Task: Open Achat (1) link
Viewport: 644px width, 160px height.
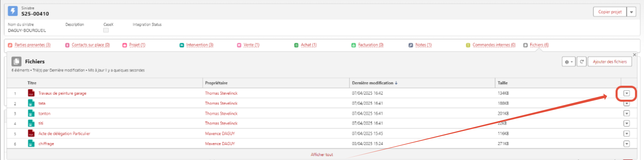Action: tap(309, 45)
